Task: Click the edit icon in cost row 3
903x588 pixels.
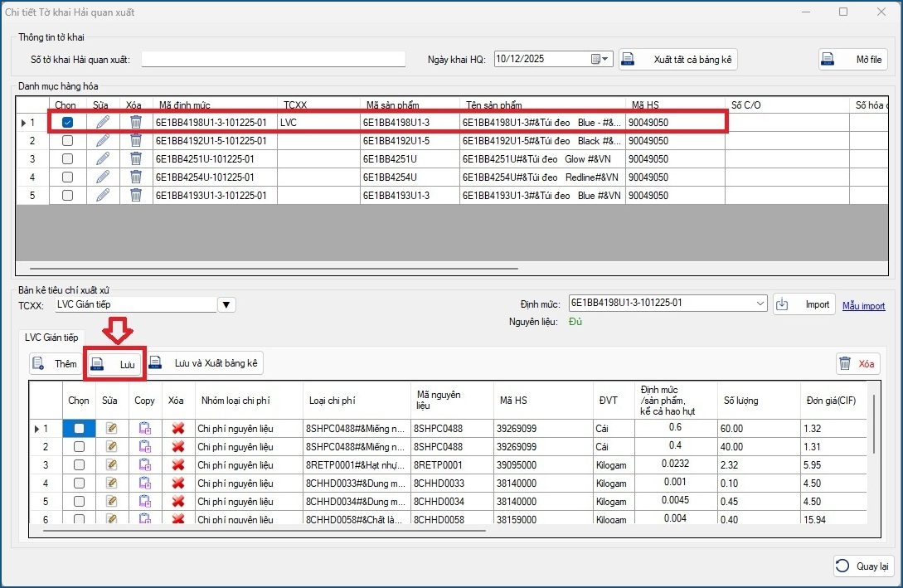Action: pyautogui.click(x=112, y=465)
